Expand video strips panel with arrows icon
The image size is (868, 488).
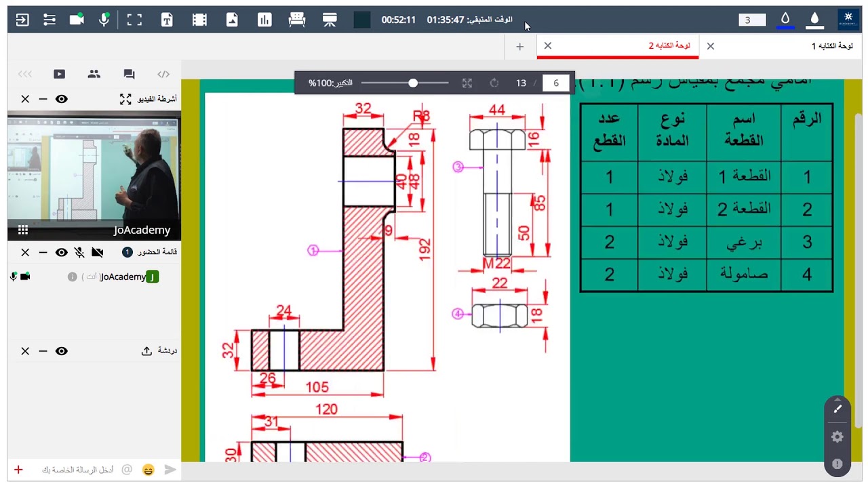125,99
